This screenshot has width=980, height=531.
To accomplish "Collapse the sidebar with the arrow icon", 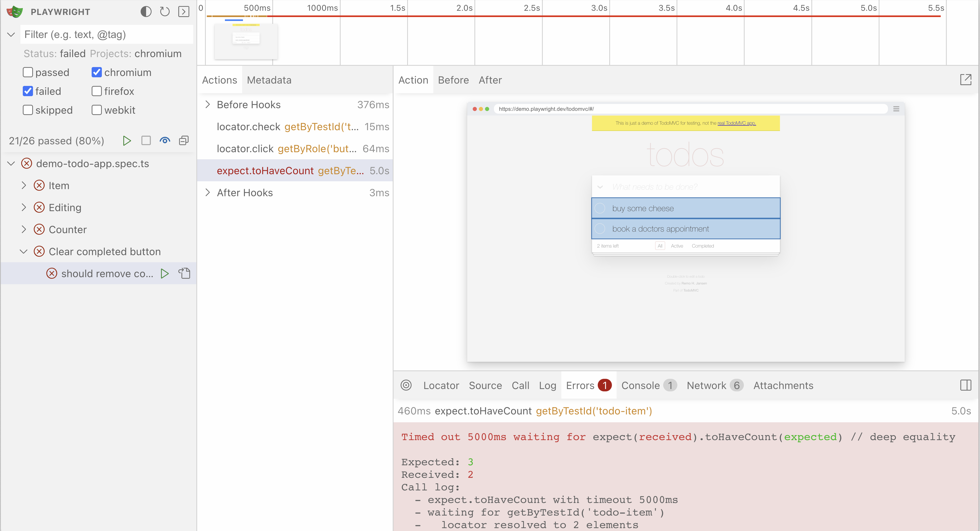I will (184, 12).
